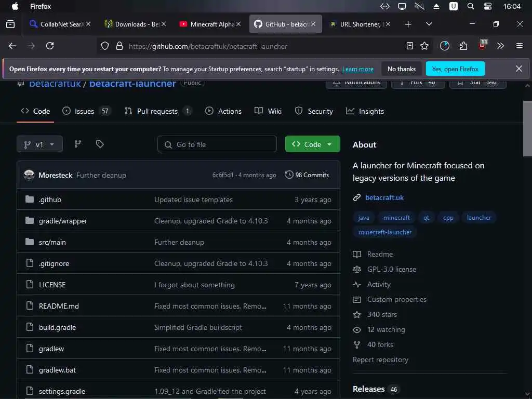Switch to Pull requests tab

[x=158, y=111]
